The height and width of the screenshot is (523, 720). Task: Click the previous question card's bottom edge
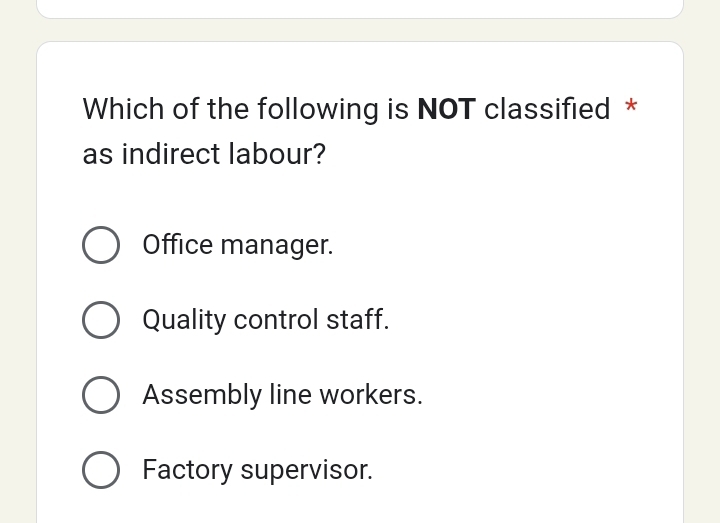point(360,17)
